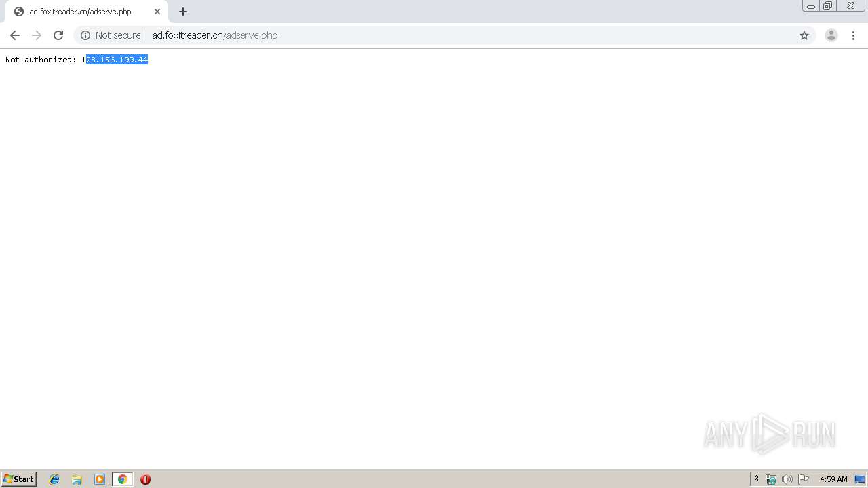Bookmark this page with the star
Viewport: 868px width, 488px height.
(x=804, y=35)
